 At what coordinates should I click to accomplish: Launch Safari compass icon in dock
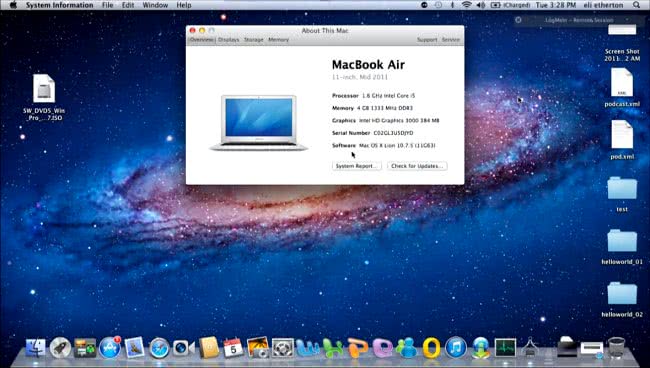click(159, 347)
